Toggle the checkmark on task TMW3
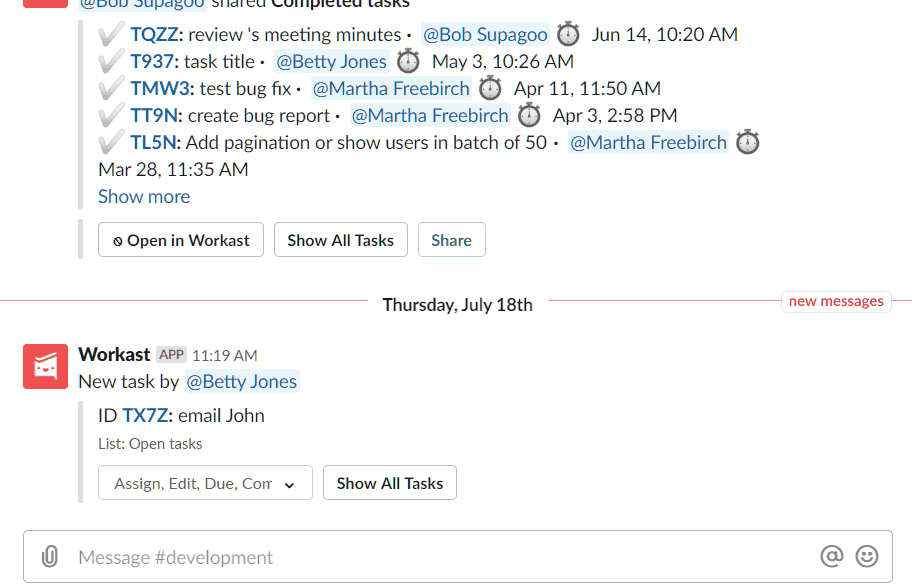The image size is (912, 585). [110, 88]
